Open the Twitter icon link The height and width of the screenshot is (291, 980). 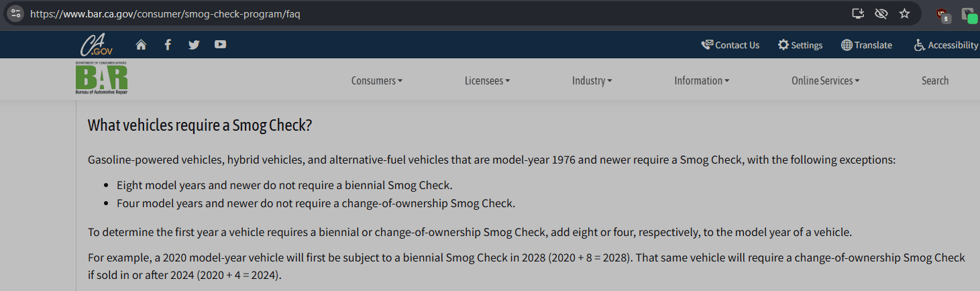coord(194,45)
